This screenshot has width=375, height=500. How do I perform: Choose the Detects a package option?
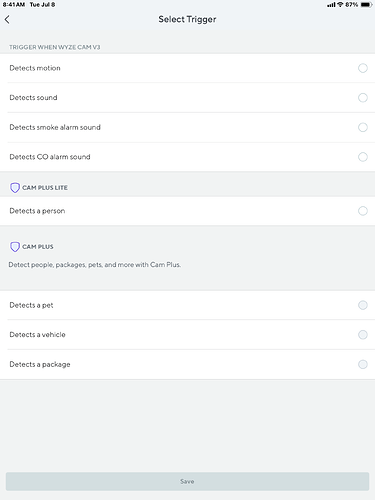(x=187, y=364)
